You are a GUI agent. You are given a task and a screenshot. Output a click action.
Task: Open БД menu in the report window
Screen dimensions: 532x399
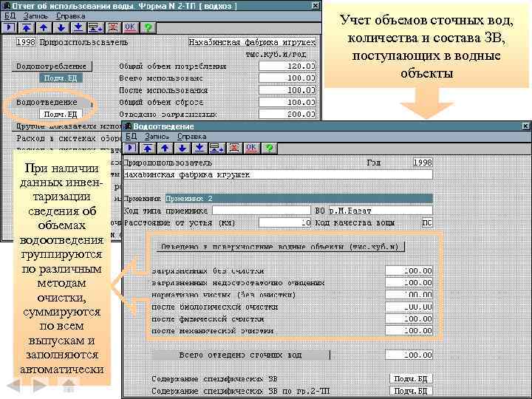(10, 16)
